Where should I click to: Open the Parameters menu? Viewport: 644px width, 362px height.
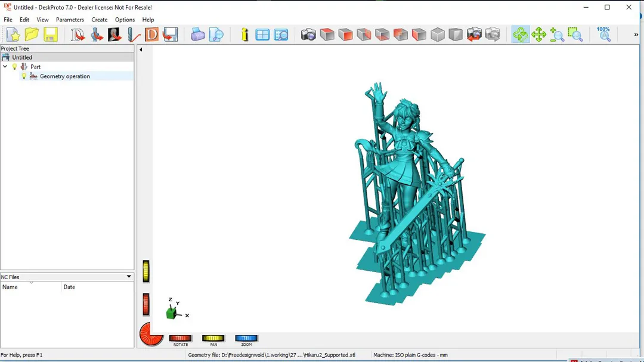pyautogui.click(x=70, y=20)
